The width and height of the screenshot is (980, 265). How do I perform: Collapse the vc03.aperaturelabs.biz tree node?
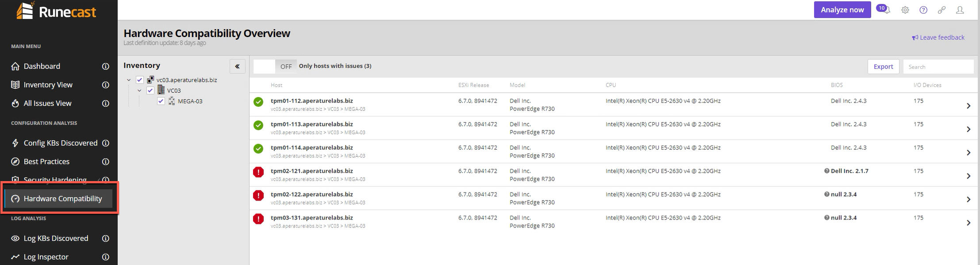(129, 80)
